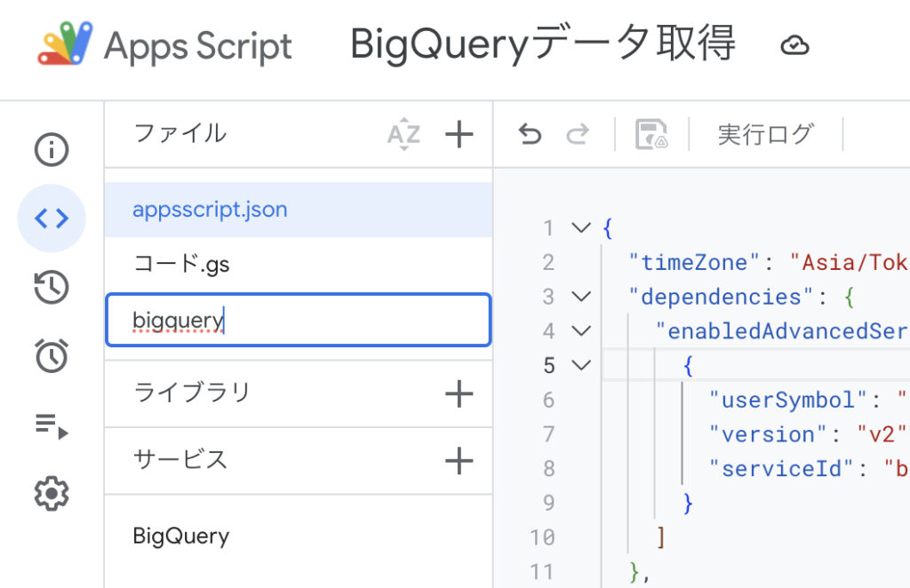This screenshot has height=588, width=910.
Task: Open the Executions list icon
Action: pyautogui.click(x=52, y=425)
